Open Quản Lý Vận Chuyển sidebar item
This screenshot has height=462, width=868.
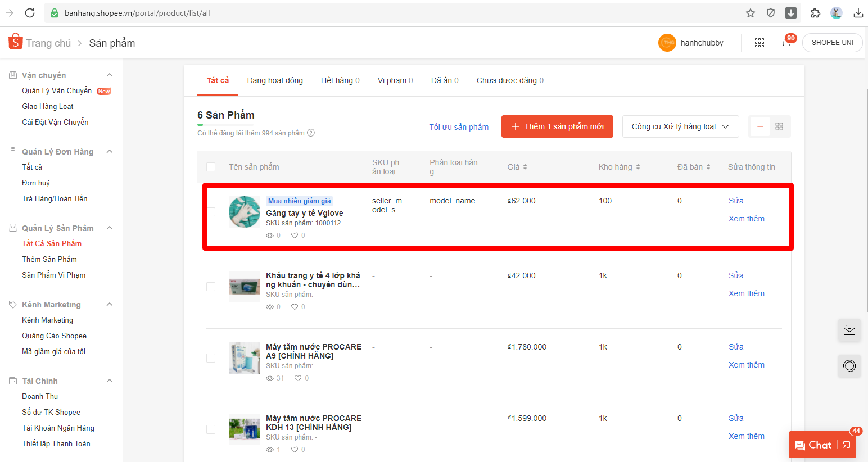(57, 90)
